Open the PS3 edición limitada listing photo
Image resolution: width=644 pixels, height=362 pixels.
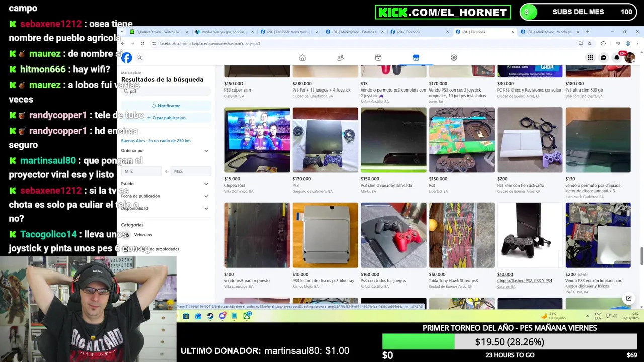[x=598, y=235]
